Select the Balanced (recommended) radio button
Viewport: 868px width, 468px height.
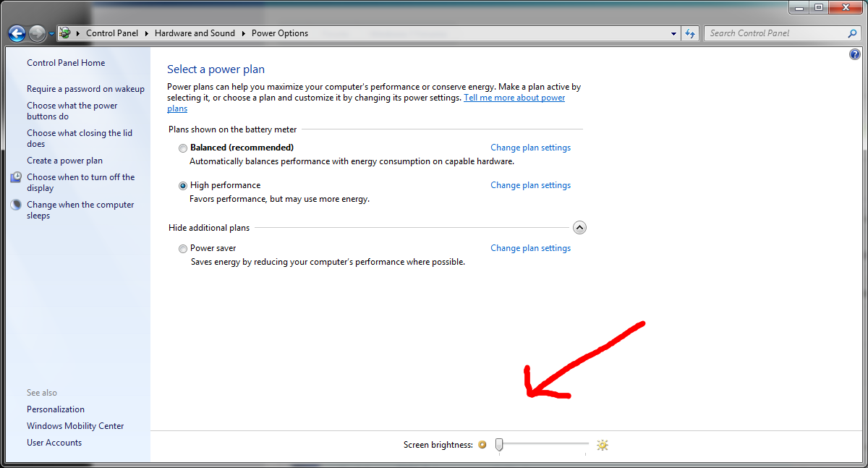pos(182,148)
